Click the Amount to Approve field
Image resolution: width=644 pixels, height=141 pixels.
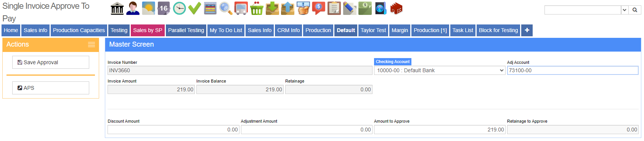[440, 130]
